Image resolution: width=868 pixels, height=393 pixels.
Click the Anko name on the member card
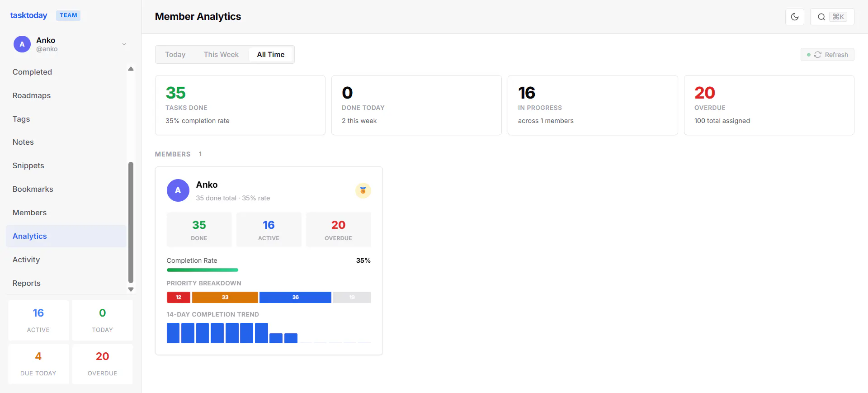207,185
